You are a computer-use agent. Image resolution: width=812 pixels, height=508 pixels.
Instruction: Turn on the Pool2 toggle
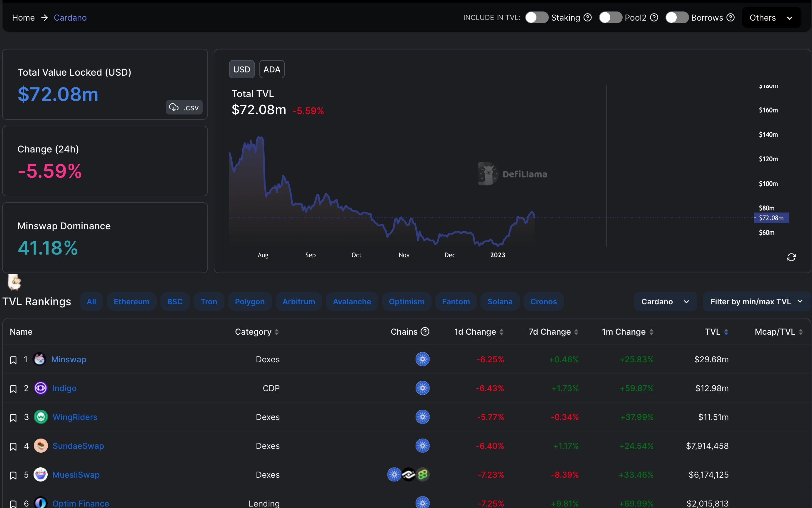[x=610, y=17]
